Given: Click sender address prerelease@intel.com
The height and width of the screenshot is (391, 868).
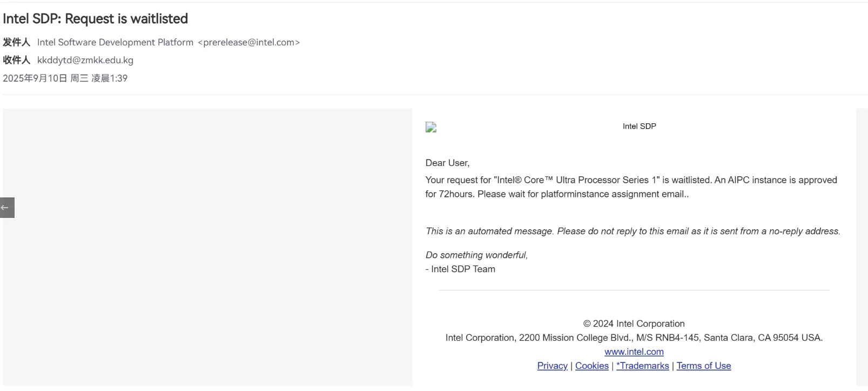Looking at the screenshot, I should pos(248,42).
